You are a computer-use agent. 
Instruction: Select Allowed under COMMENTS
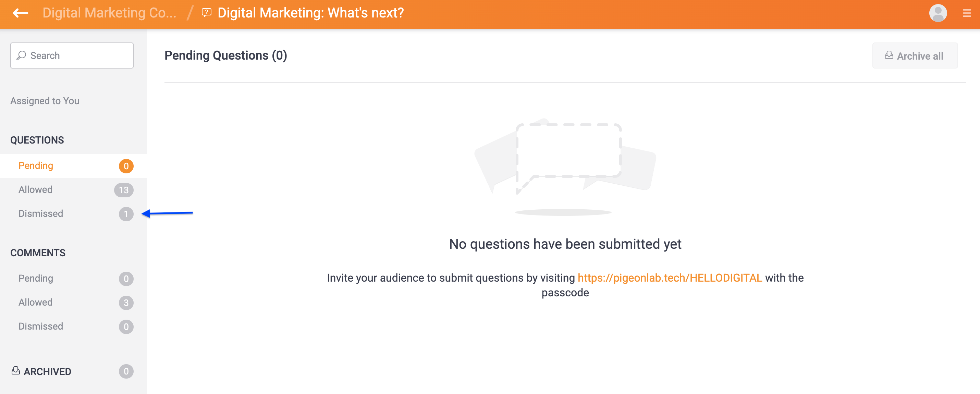pos(35,302)
